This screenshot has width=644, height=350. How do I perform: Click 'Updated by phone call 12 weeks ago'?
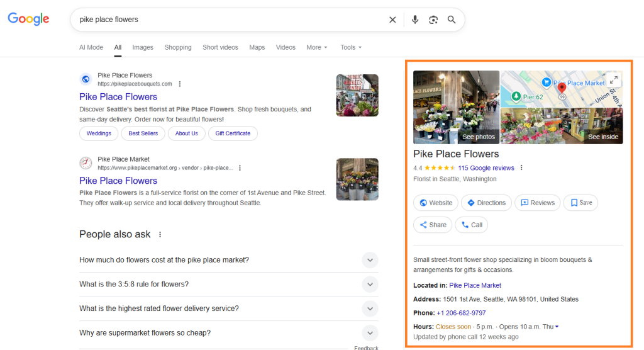point(466,337)
